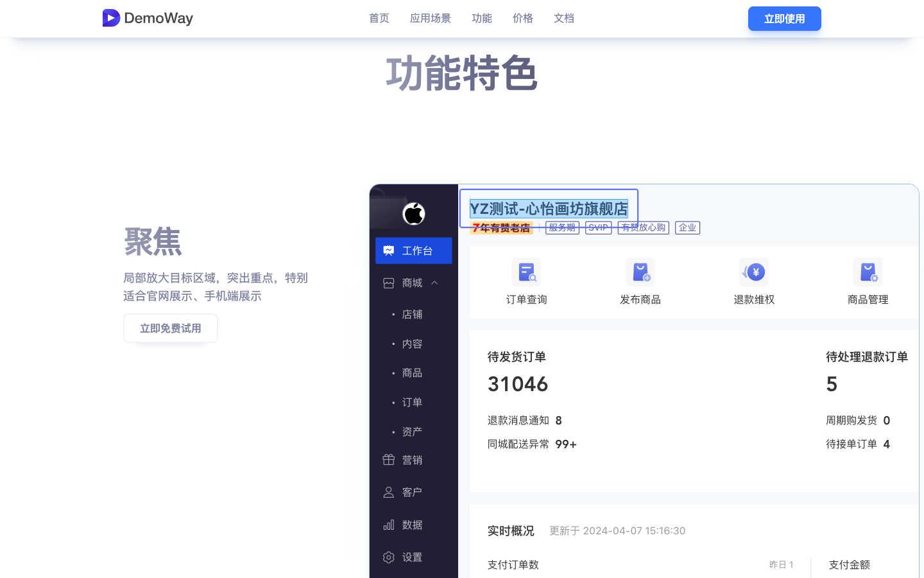This screenshot has width=924, height=578.
Task: Open the 首页 menu item
Action: (x=379, y=18)
